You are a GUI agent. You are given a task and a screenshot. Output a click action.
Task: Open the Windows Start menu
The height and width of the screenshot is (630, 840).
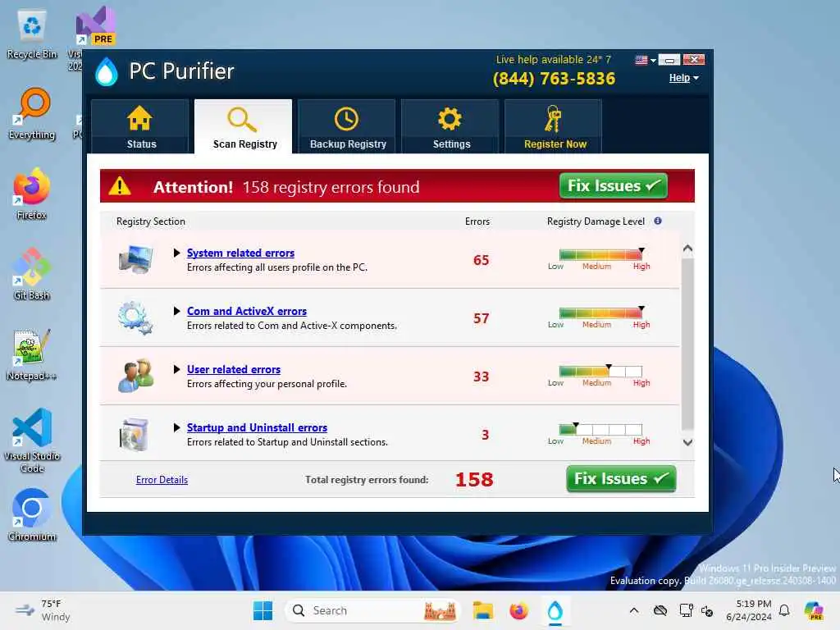click(x=262, y=610)
